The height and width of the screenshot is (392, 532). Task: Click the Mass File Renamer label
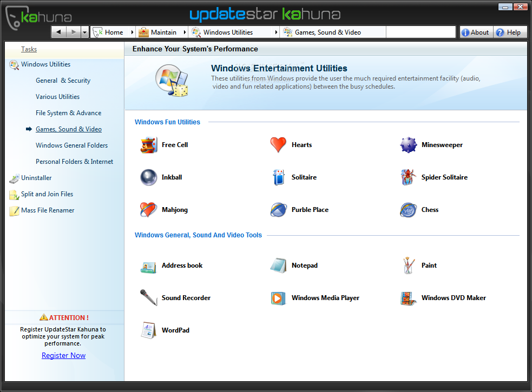48,210
